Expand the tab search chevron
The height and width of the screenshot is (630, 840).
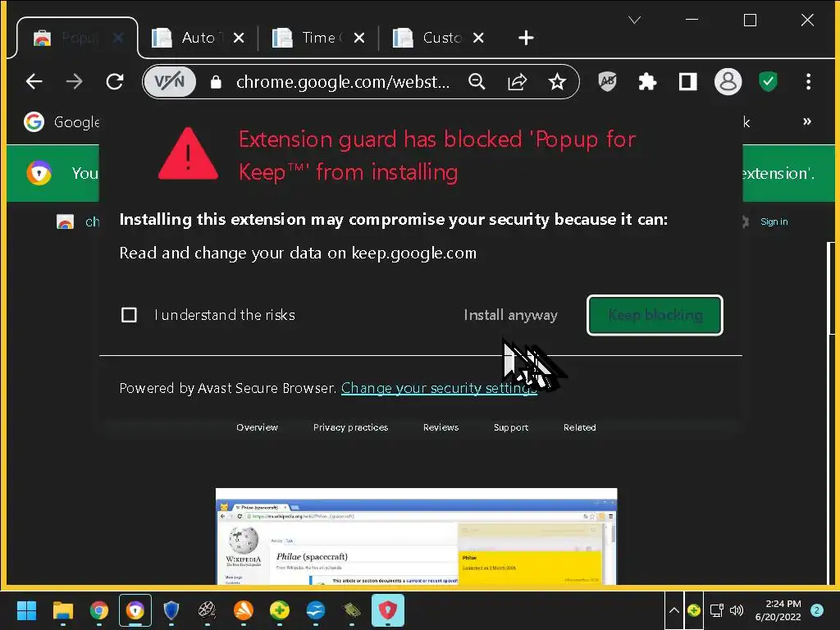(x=634, y=21)
